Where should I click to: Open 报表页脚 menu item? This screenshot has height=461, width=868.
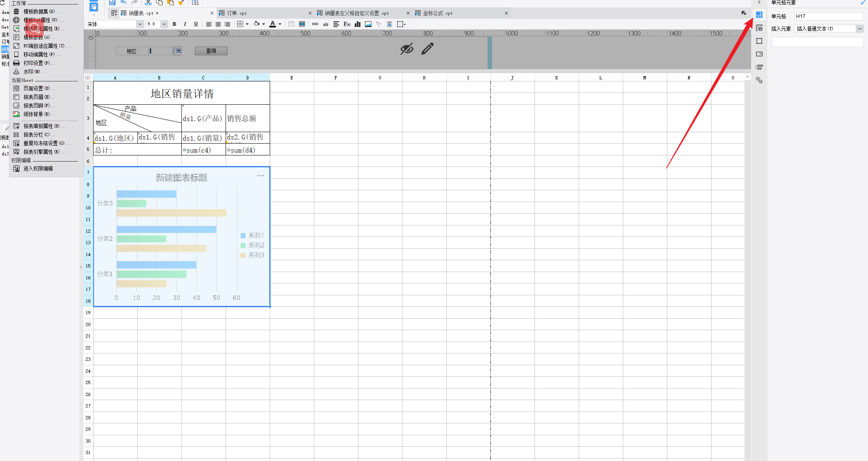(35, 106)
